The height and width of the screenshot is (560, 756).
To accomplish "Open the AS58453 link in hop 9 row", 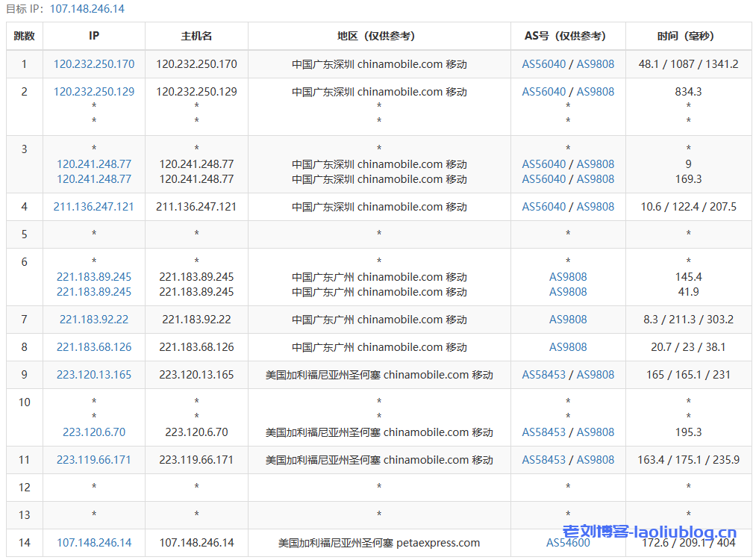I will point(544,375).
